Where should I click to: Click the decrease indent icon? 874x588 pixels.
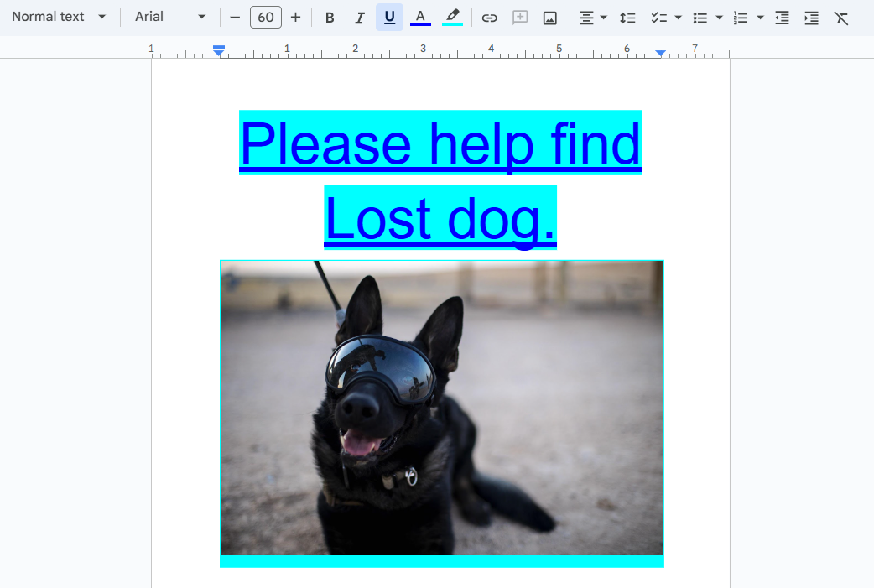coord(782,18)
